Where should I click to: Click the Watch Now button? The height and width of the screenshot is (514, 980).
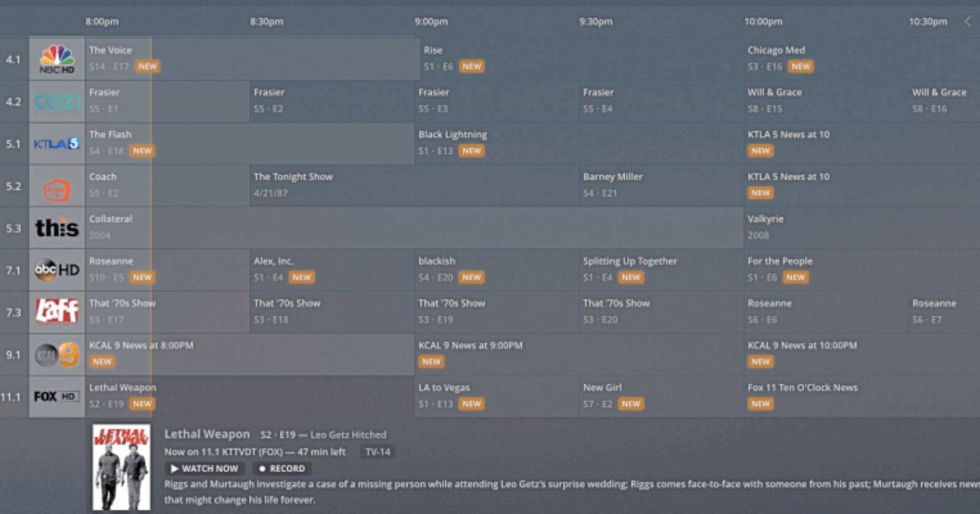(205, 469)
